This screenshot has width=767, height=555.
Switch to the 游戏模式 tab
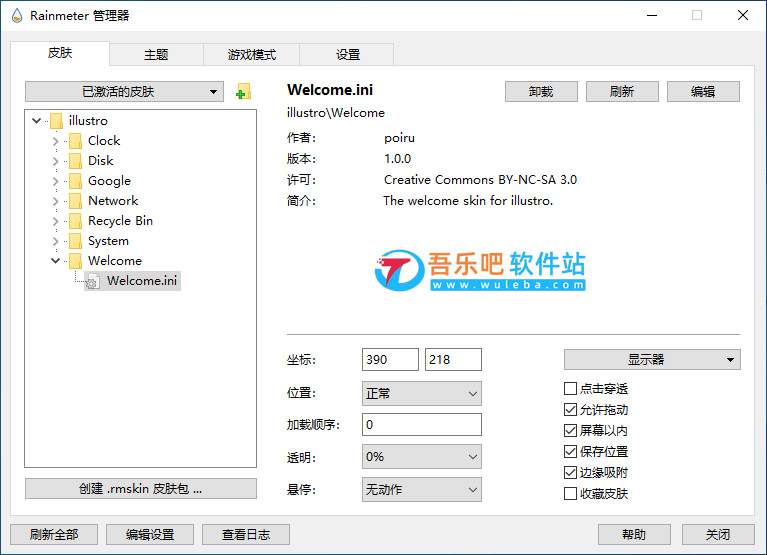point(251,55)
